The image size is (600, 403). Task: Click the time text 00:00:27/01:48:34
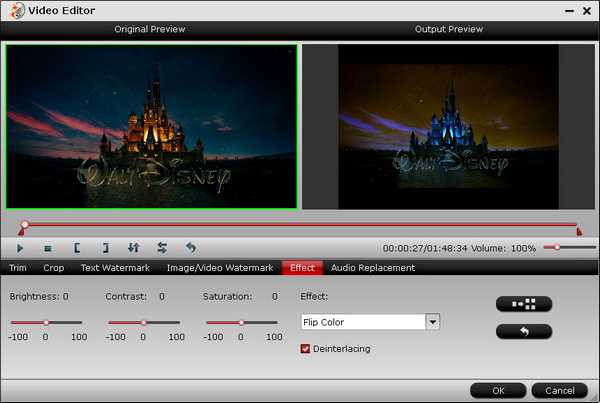tap(425, 248)
